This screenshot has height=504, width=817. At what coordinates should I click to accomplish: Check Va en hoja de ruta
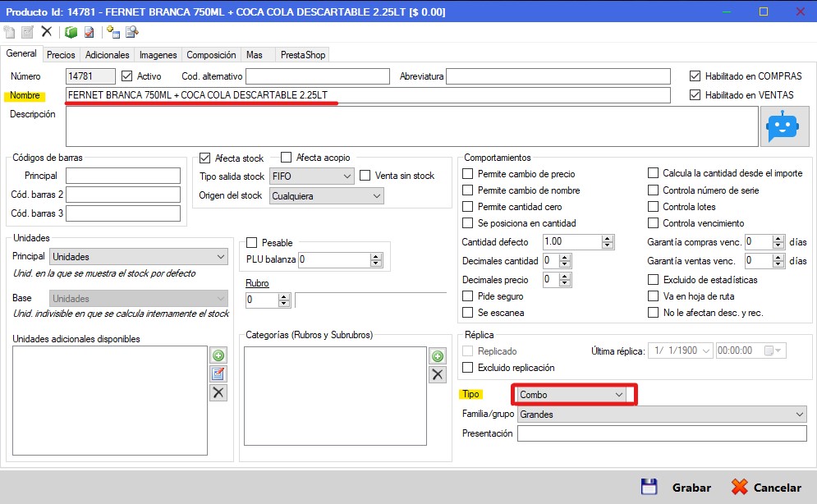pos(653,296)
